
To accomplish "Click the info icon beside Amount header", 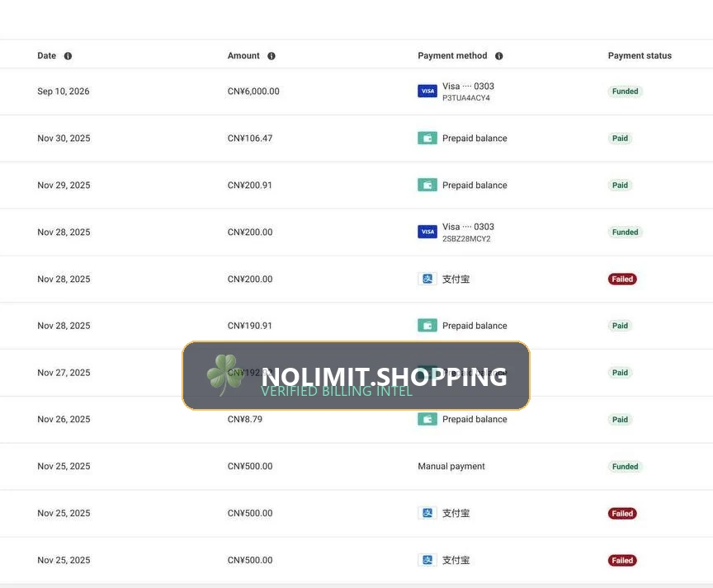I will click(272, 56).
